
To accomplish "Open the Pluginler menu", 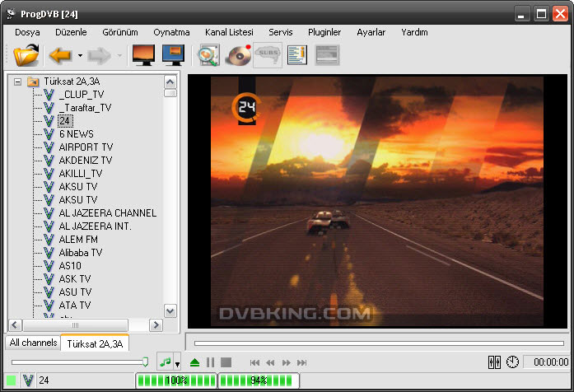I will pos(324,33).
